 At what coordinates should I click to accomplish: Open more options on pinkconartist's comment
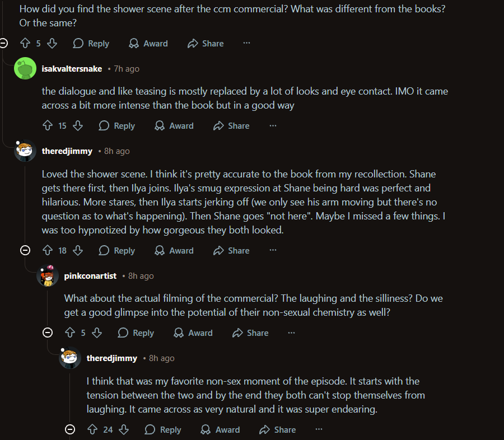click(x=291, y=333)
